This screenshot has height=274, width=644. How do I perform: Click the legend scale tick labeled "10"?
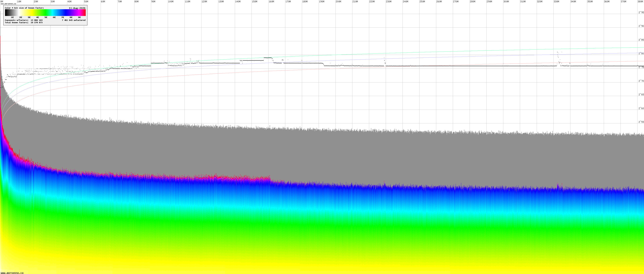click(x=12, y=17)
